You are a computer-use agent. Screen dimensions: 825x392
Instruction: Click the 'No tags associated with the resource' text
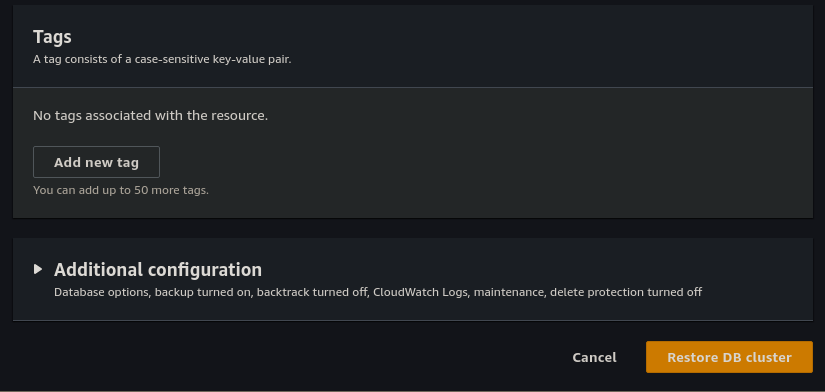[150, 115]
